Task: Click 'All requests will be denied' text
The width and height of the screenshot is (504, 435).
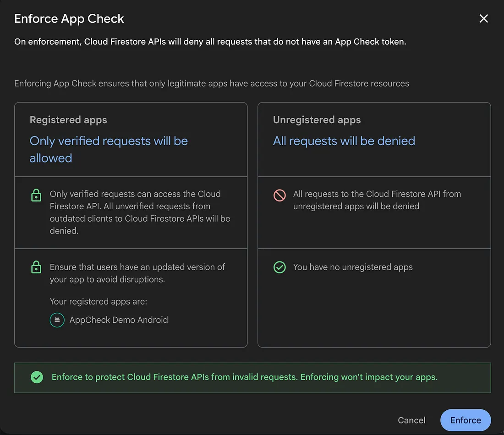Action: coord(344,141)
